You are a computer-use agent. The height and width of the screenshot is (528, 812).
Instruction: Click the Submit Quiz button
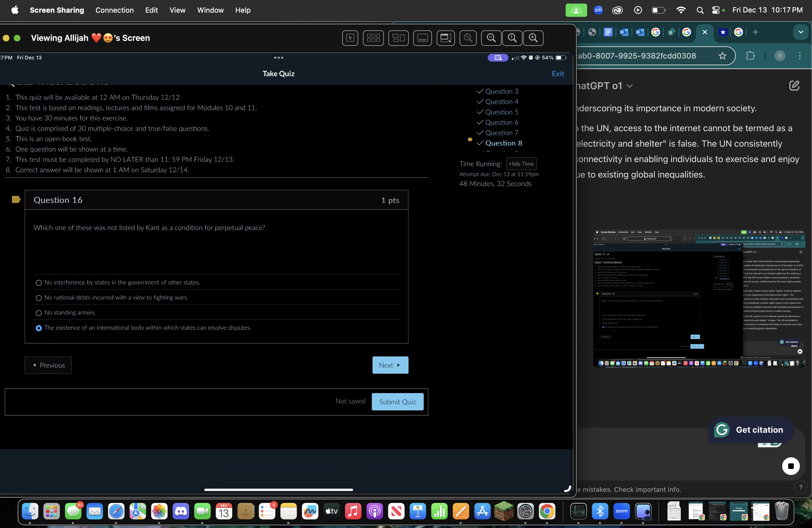click(397, 402)
